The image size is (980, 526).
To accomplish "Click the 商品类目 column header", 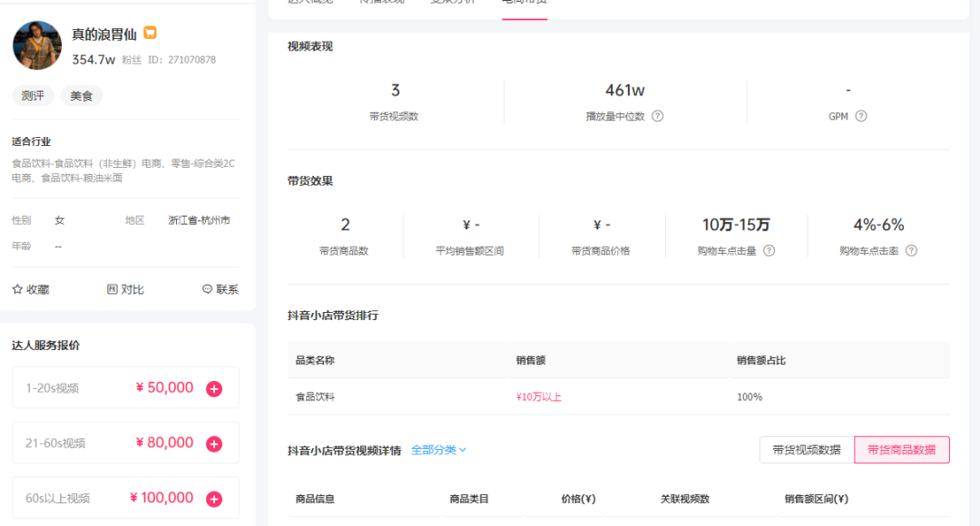I will pos(469,499).
